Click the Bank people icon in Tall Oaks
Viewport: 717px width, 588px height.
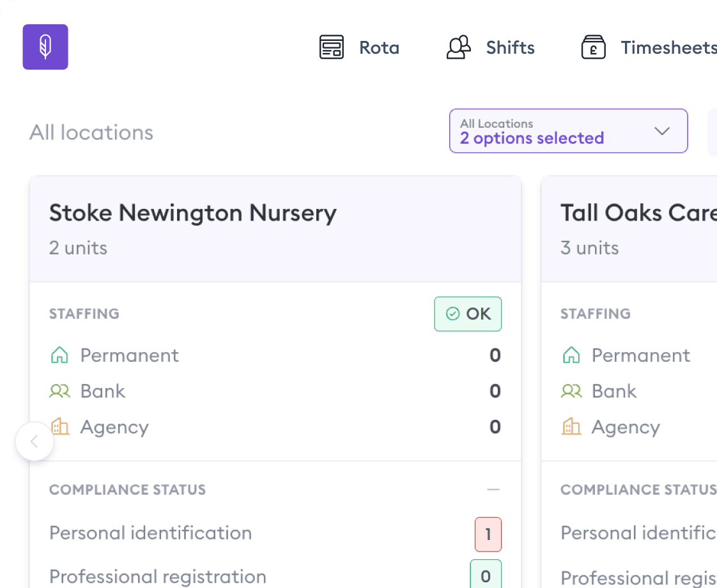(571, 391)
